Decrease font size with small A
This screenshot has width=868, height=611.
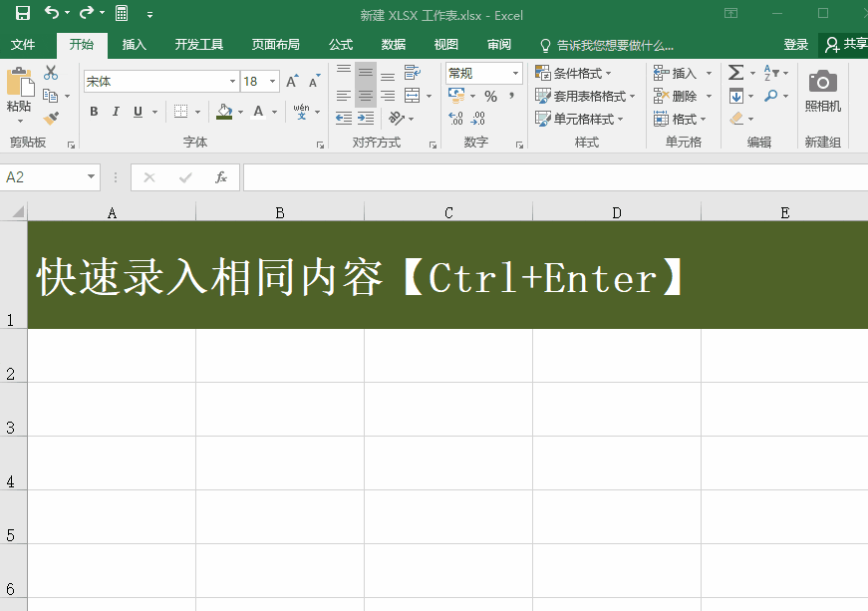click(x=314, y=82)
